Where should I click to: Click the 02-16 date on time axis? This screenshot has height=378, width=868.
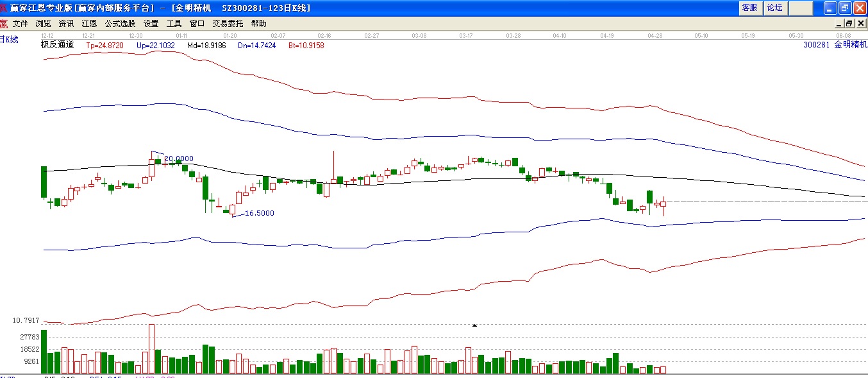tap(324, 35)
